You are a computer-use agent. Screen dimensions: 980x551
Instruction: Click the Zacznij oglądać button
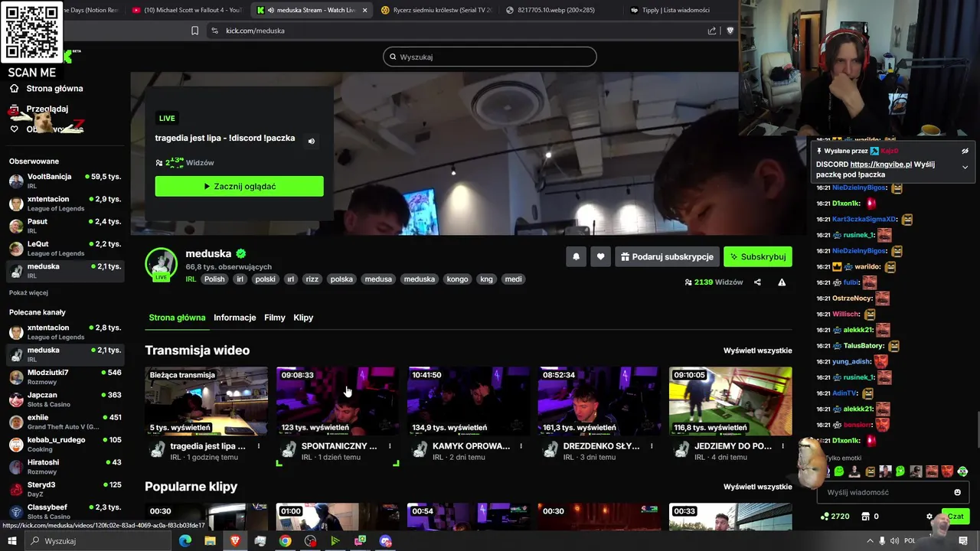[239, 186]
